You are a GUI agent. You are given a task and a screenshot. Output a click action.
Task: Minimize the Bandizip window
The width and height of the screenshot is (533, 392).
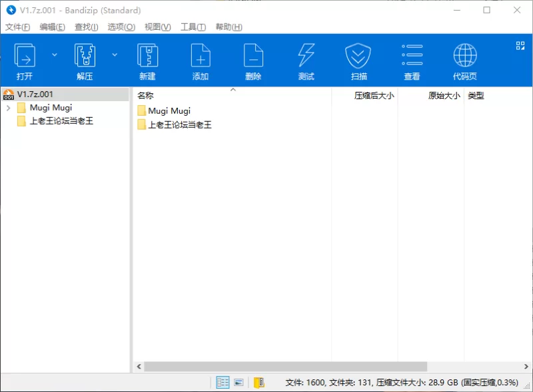(x=457, y=10)
